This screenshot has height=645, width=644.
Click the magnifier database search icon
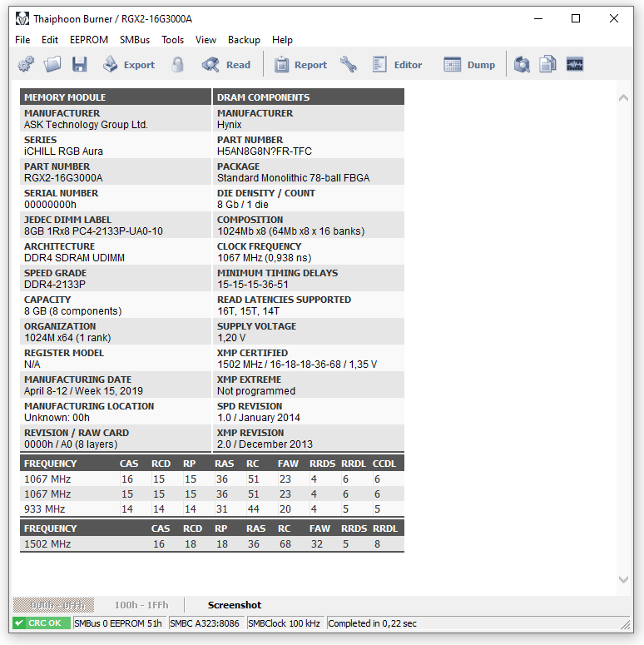click(522, 65)
